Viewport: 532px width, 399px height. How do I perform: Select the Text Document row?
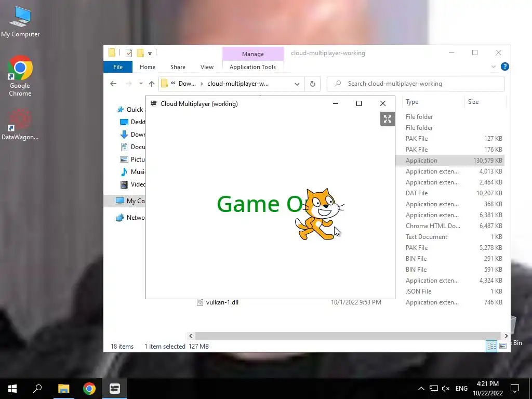pos(450,237)
